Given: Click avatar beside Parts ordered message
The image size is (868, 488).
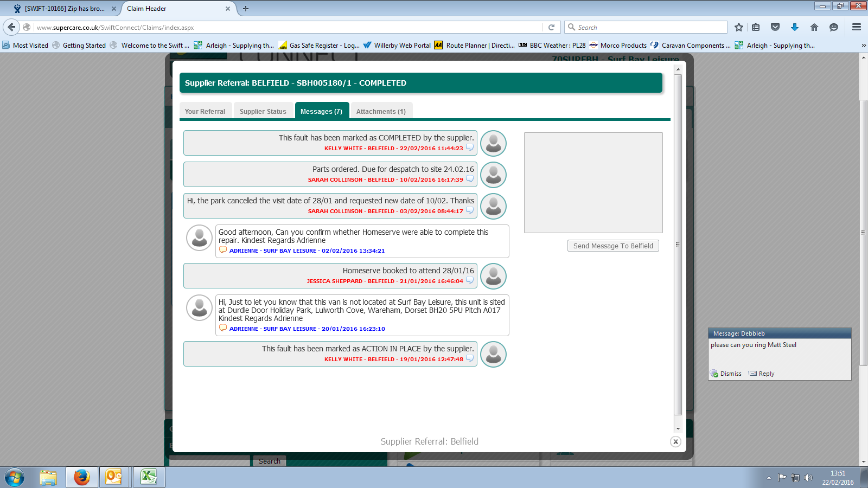Looking at the screenshot, I should 494,175.
